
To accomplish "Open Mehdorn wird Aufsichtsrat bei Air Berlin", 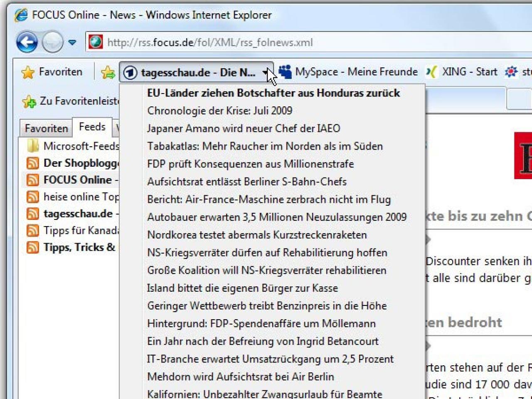I will click(273, 377).
